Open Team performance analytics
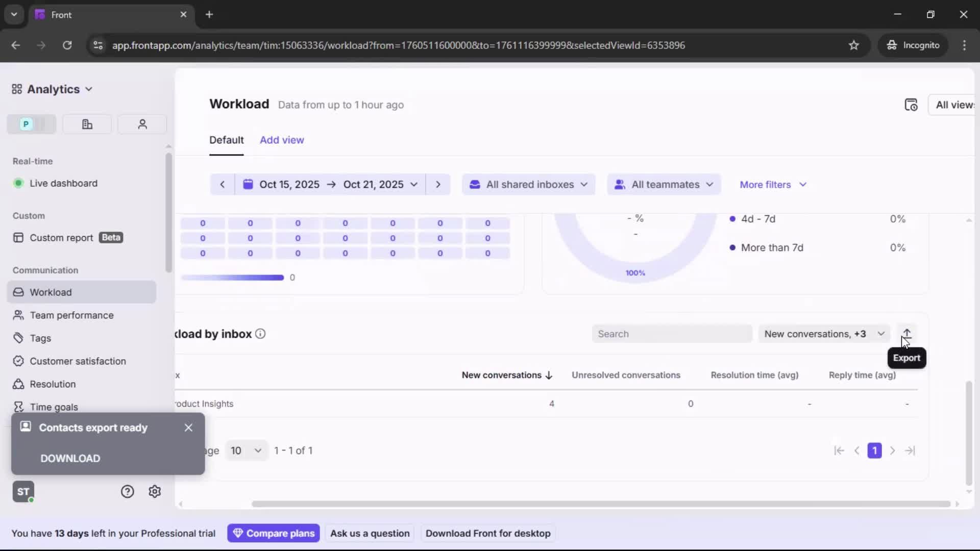The height and width of the screenshot is (551, 980). tap(71, 315)
